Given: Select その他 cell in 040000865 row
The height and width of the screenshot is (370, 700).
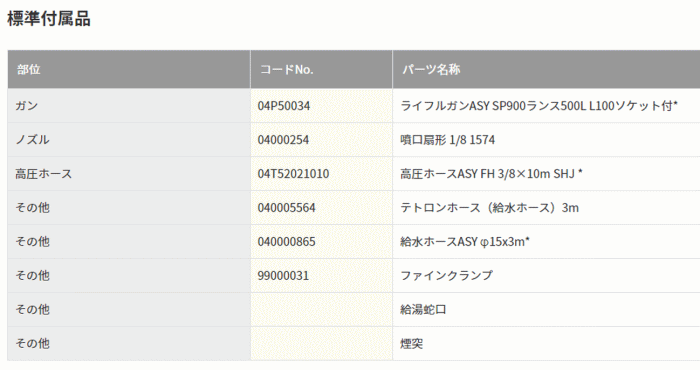Looking at the screenshot, I should click(x=129, y=241).
